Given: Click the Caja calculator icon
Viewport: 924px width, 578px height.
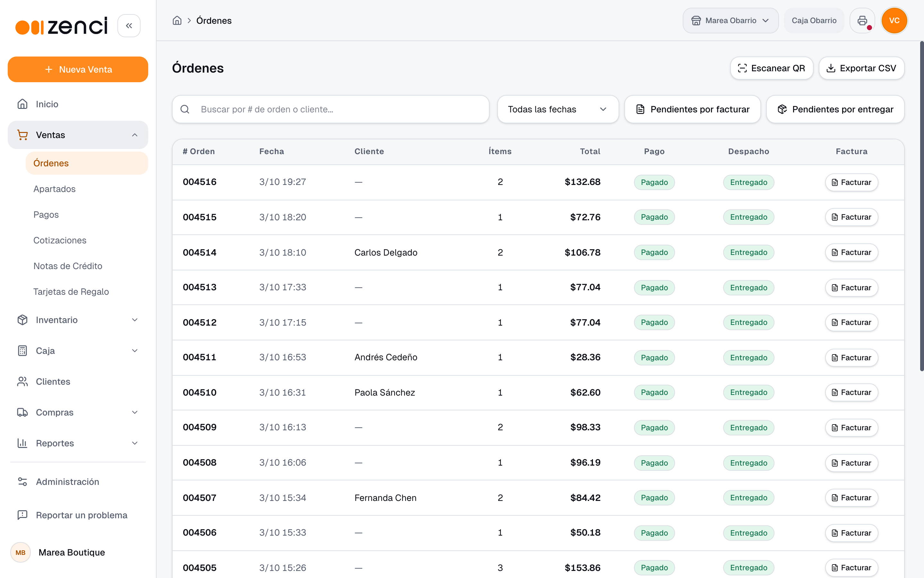Looking at the screenshot, I should pos(22,351).
